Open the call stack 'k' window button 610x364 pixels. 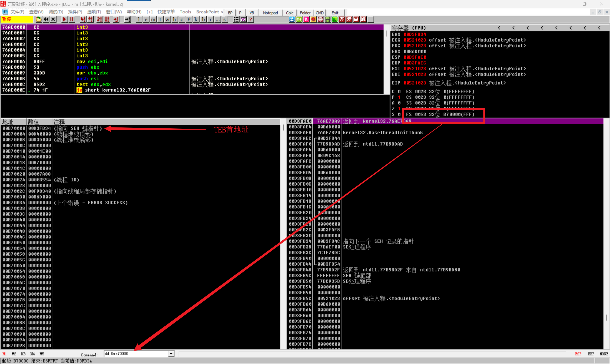click(x=196, y=19)
